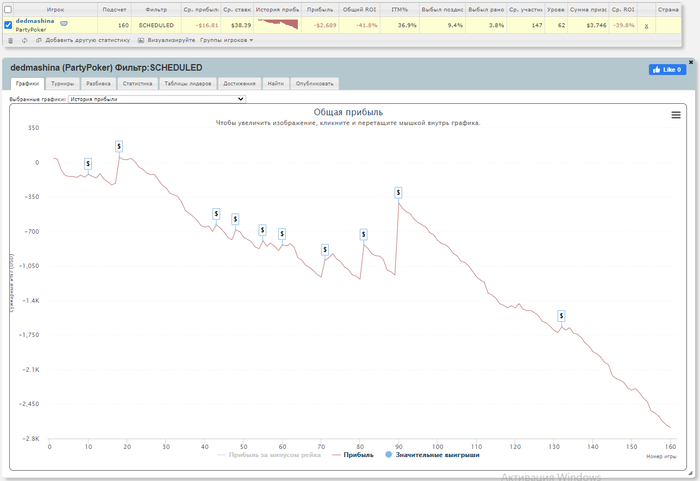Toggle the Прибыль legend series
Image resolution: width=700 pixels, height=481 pixels.
pyautogui.click(x=353, y=455)
